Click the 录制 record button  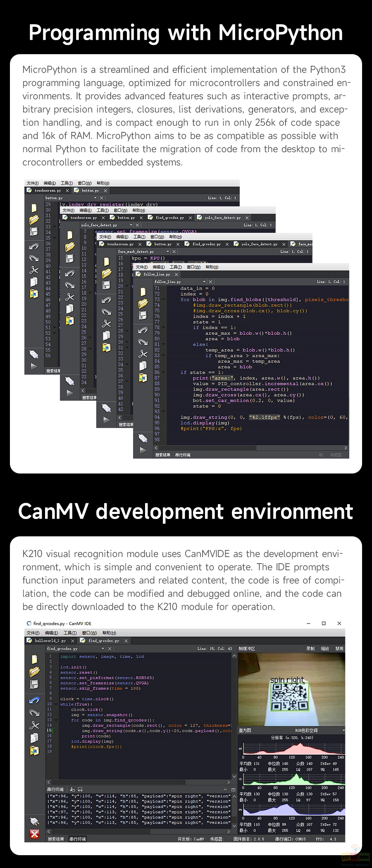tap(310, 648)
